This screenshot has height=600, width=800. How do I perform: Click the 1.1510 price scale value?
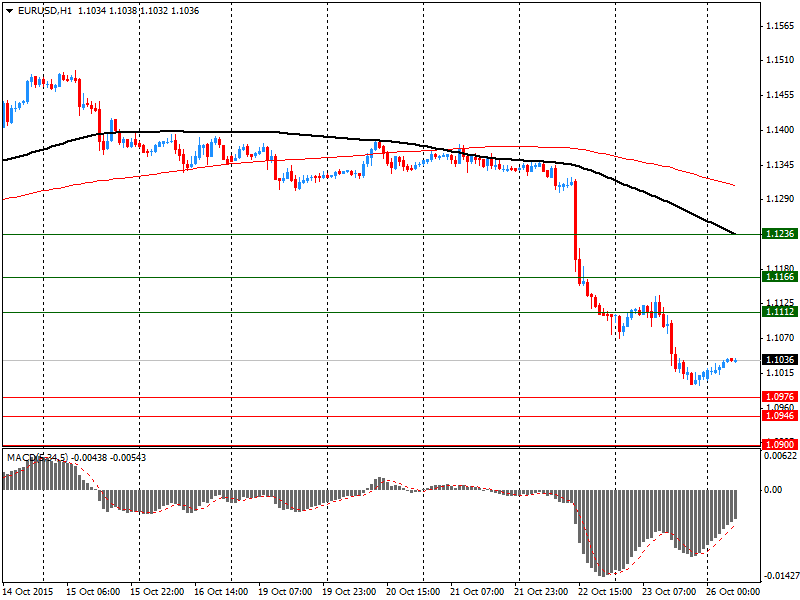[781, 60]
